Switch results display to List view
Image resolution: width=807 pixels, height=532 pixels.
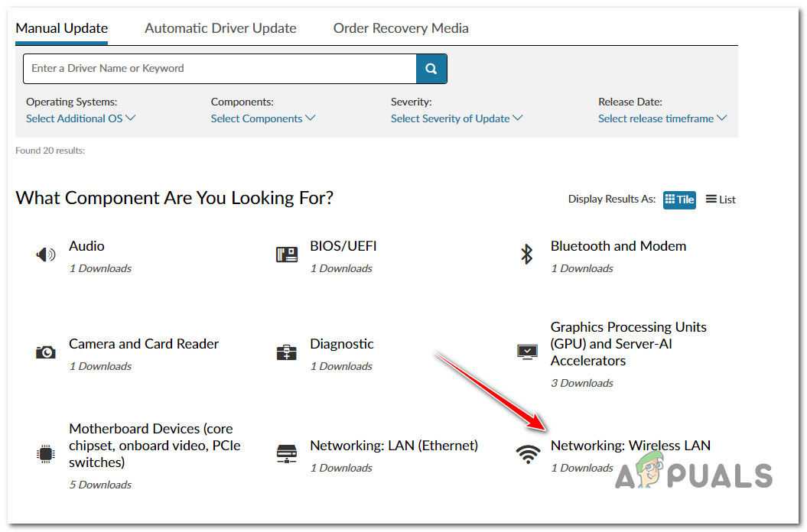pos(721,199)
